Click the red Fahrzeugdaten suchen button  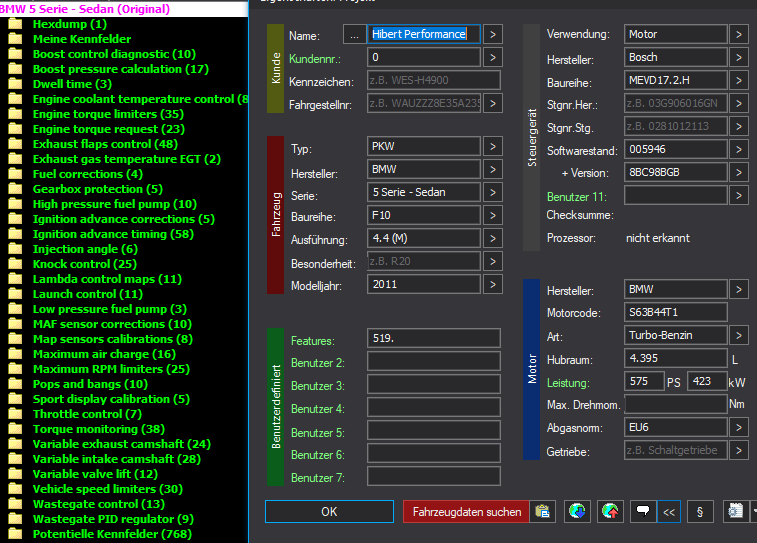pos(466,512)
